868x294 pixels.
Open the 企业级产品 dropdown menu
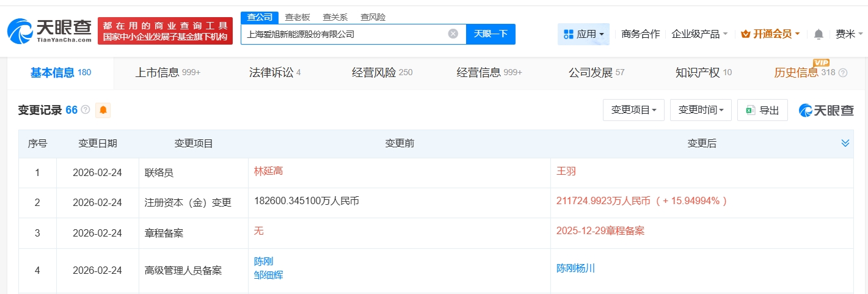[x=699, y=34]
